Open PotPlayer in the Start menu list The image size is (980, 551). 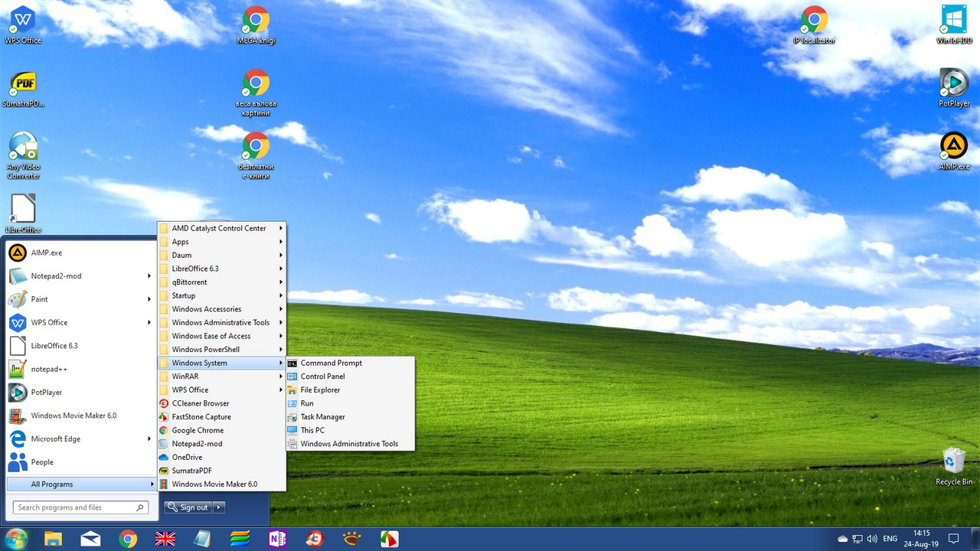pyautogui.click(x=80, y=392)
